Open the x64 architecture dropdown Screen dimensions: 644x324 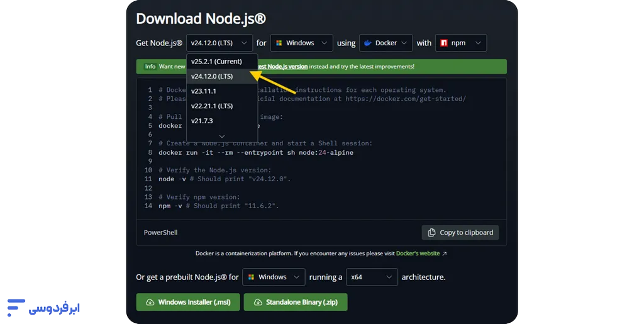coord(372,277)
